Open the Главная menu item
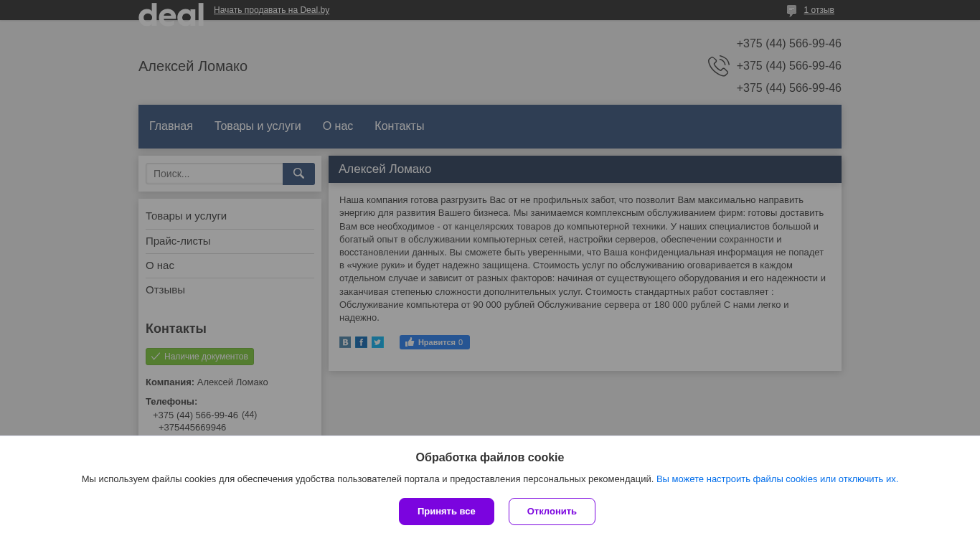Image resolution: width=980 pixels, height=551 pixels. (171, 126)
